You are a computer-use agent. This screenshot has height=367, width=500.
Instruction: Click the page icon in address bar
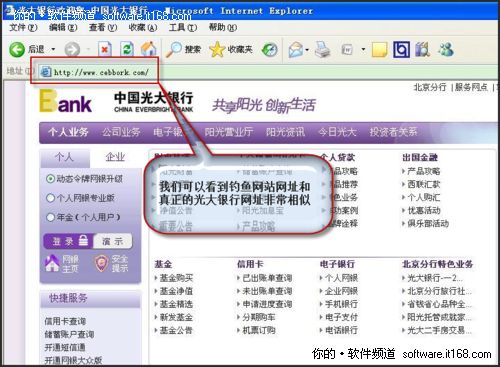pyautogui.click(x=46, y=72)
